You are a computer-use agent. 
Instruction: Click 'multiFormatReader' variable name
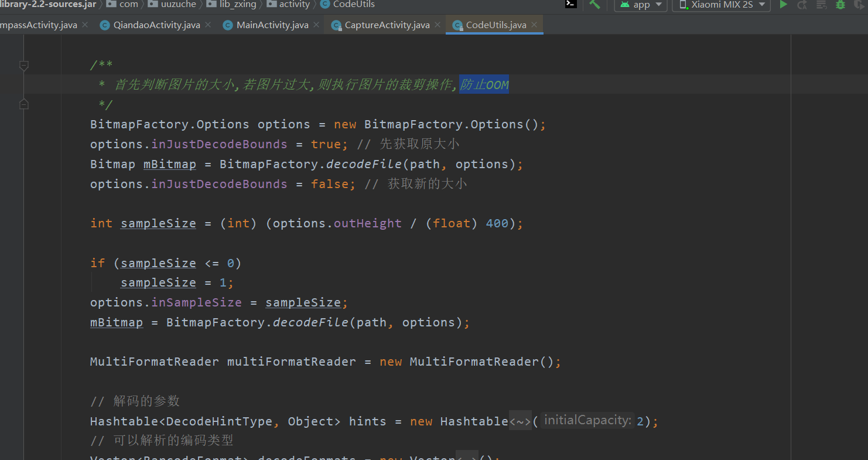(292, 362)
